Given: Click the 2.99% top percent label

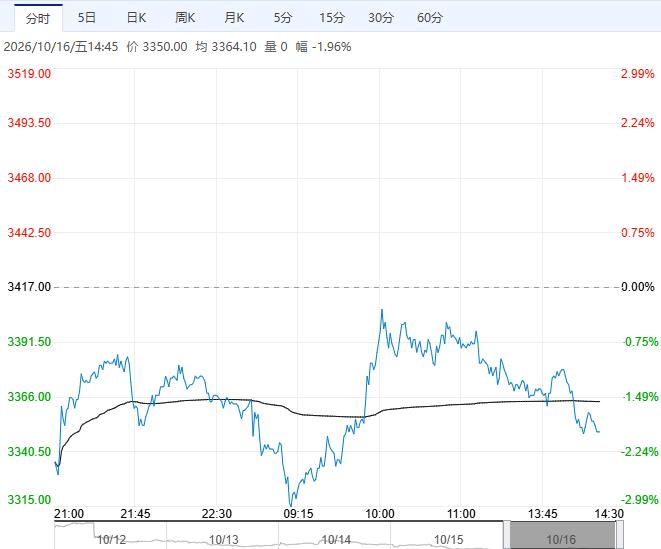Looking at the screenshot, I should pyautogui.click(x=638, y=74).
